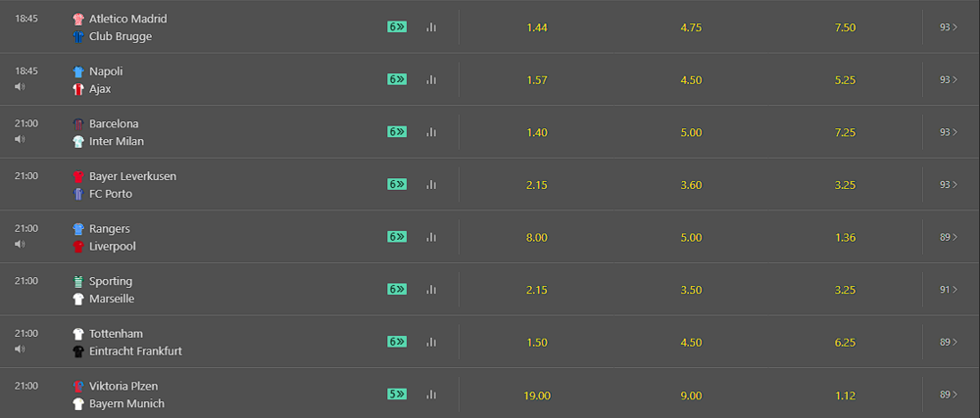Click the green 6 bet builder badge for Napoli vs Ajax
The height and width of the screenshot is (418, 980).
point(397,79)
